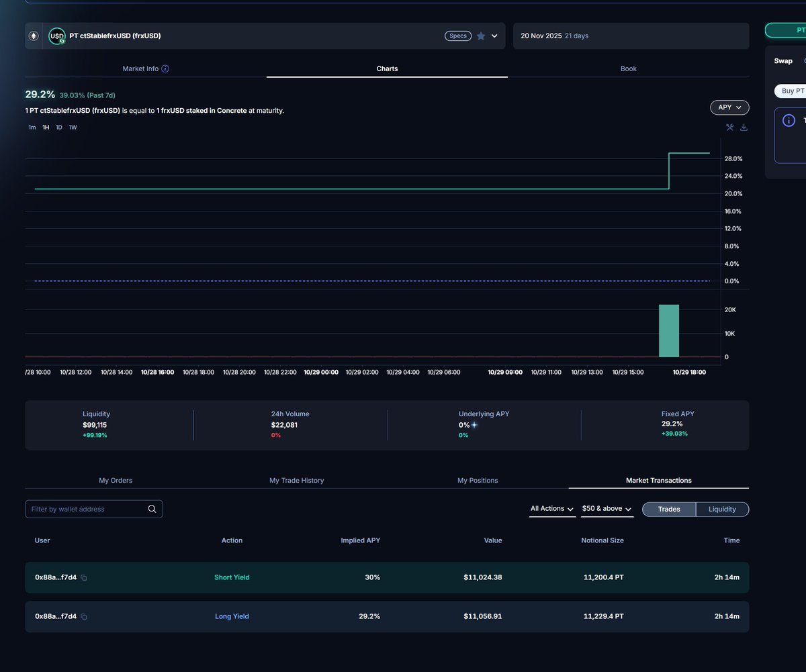Click the Value column header

493,540
